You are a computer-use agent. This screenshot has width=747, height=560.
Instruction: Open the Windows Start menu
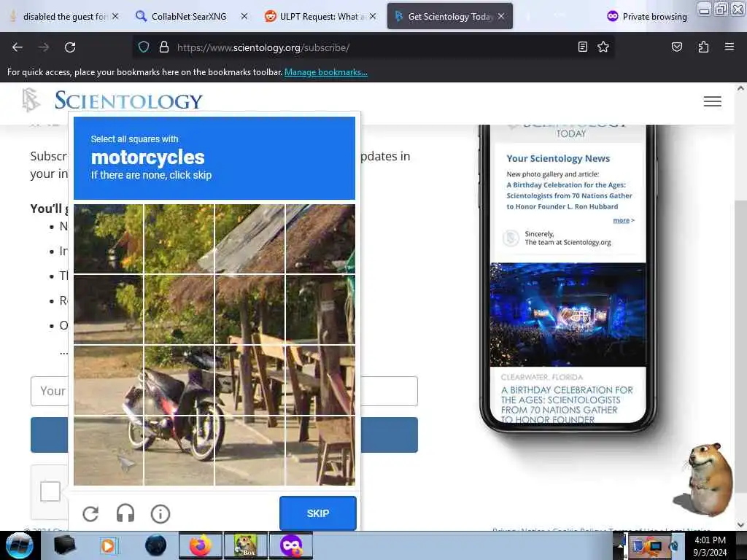[x=19, y=545]
